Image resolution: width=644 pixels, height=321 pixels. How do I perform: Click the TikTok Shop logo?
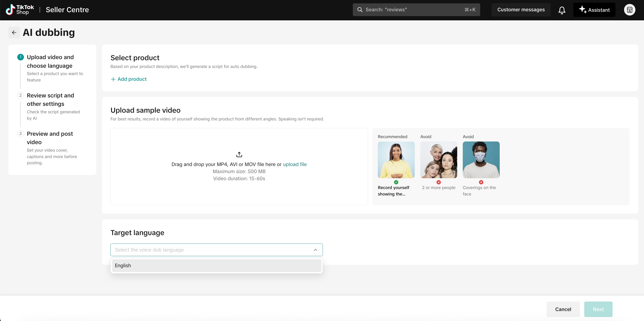[20, 10]
